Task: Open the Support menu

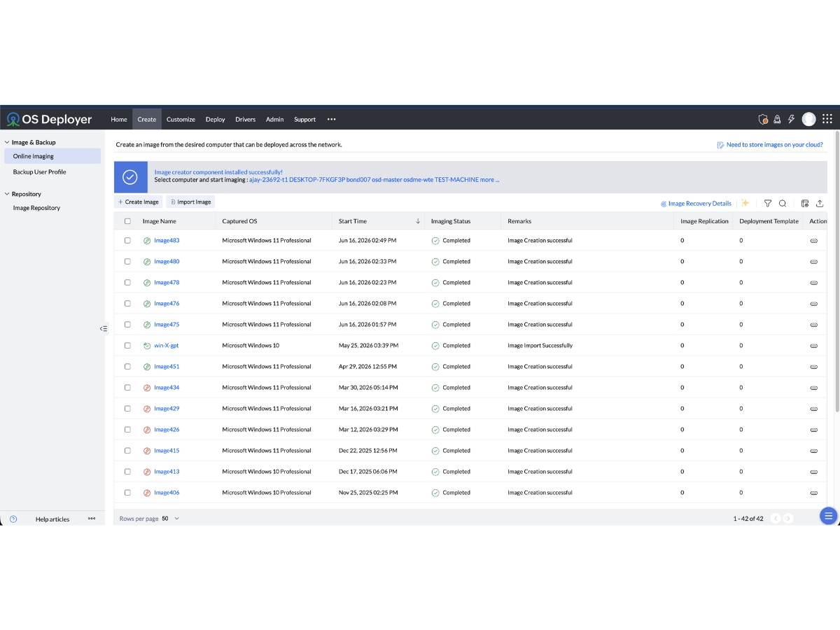Action: coord(304,119)
